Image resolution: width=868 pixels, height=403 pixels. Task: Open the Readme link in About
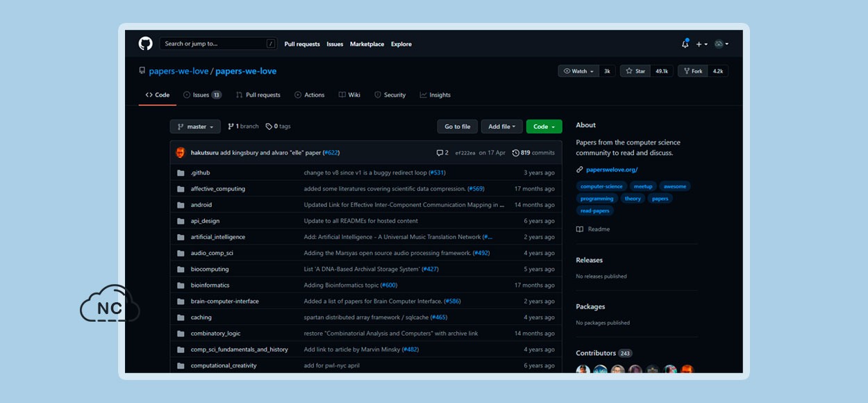(593, 229)
